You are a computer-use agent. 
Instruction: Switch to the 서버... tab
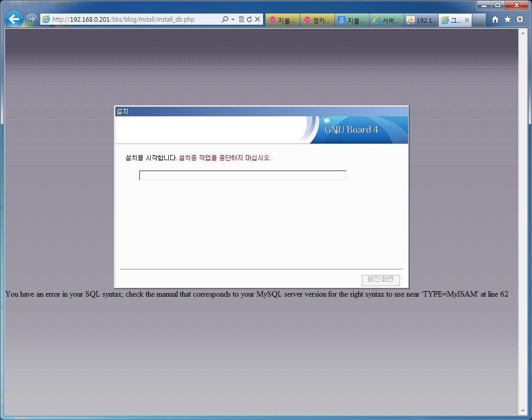387,20
